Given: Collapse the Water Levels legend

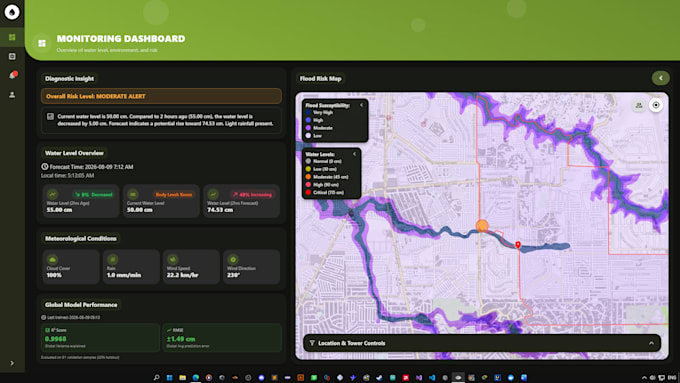Looking at the screenshot, I should click(x=354, y=154).
